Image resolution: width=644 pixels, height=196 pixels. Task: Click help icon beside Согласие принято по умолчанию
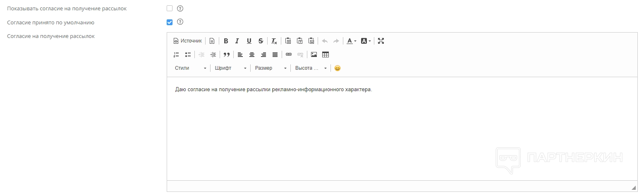tap(180, 22)
